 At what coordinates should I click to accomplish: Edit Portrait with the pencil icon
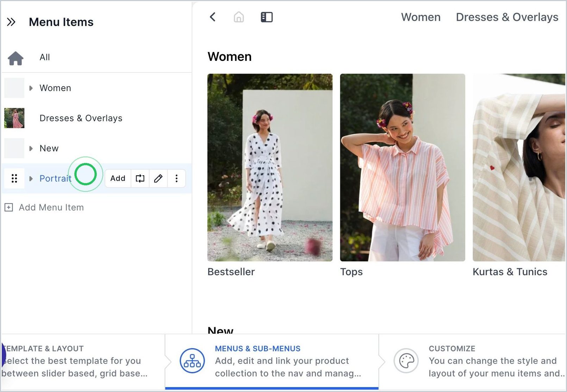click(x=158, y=178)
